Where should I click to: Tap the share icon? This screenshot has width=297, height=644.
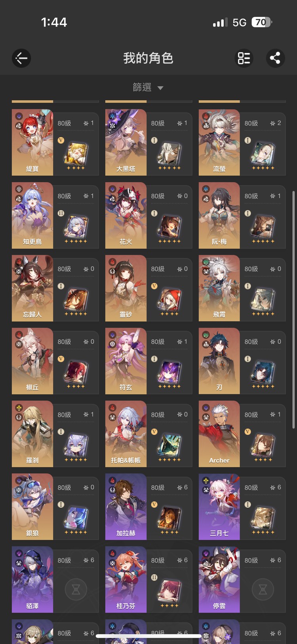click(x=275, y=58)
